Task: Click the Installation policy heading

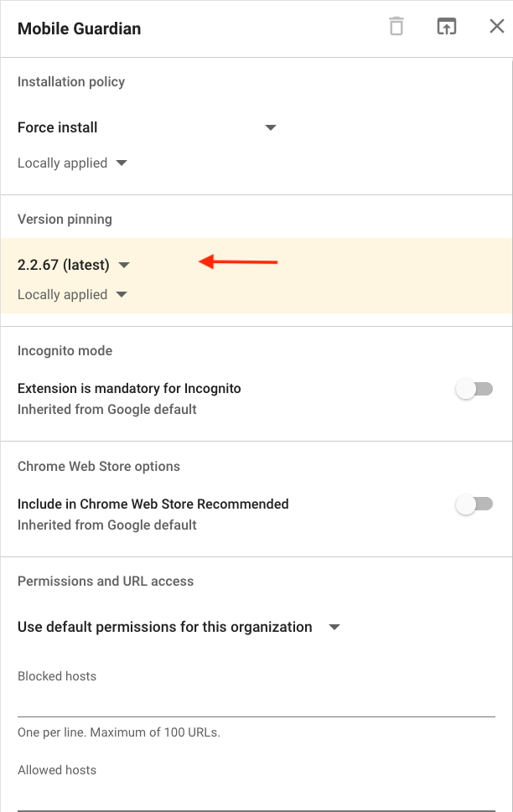Action: click(71, 82)
